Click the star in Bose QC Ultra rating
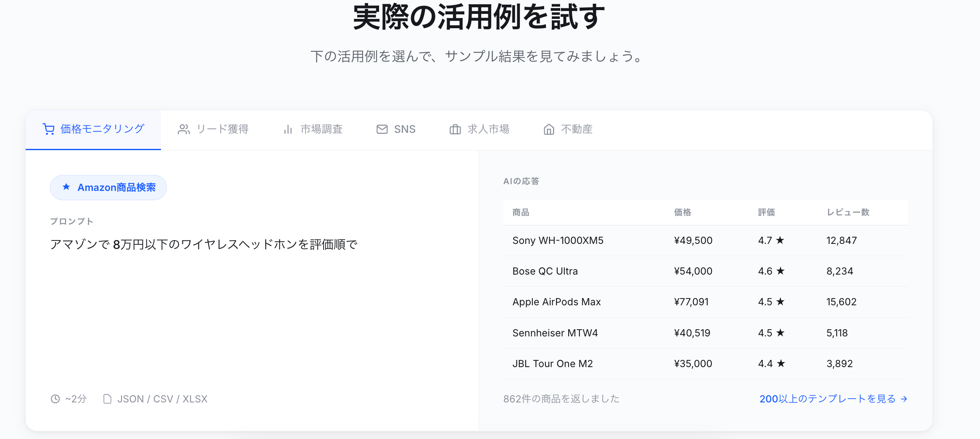The width and height of the screenshot is (980, 439). (780, 271)
